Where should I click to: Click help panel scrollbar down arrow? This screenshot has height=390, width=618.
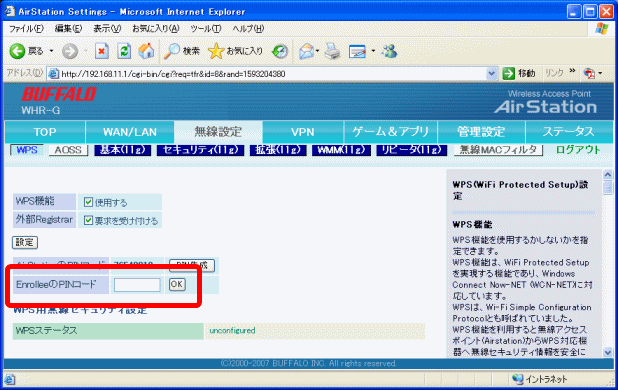pos(608,352)
